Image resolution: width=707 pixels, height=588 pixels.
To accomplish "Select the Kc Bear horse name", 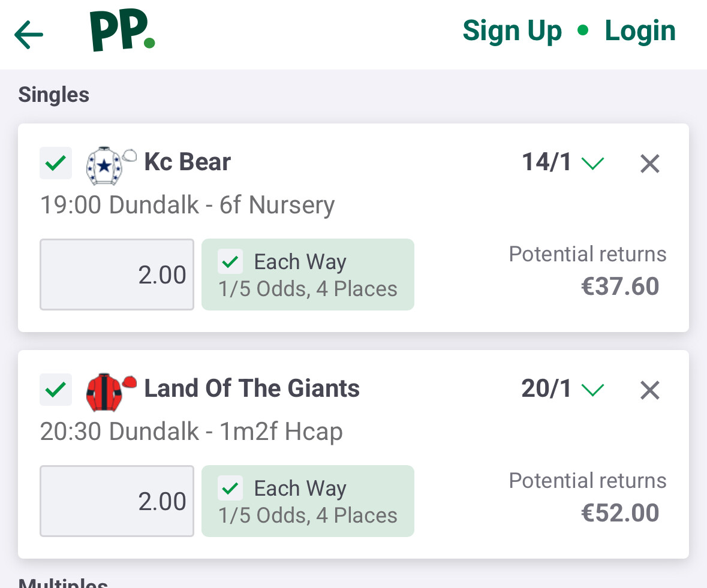I will pos(187,162).
